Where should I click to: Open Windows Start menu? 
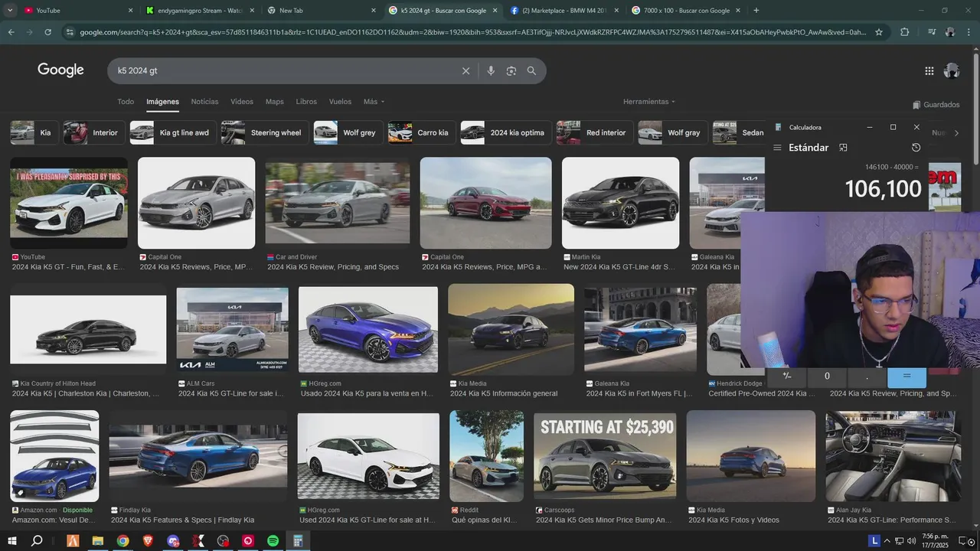click(11, 541)
